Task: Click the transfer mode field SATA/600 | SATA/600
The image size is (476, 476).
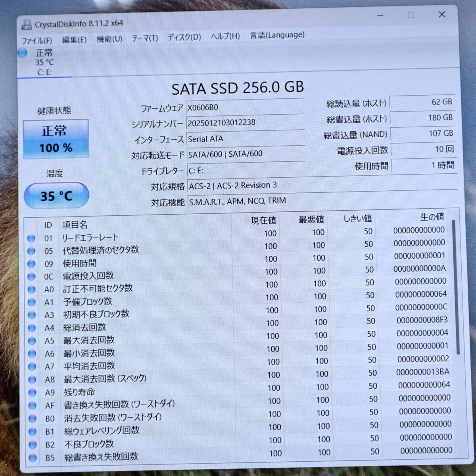Action: click(246, 154)
